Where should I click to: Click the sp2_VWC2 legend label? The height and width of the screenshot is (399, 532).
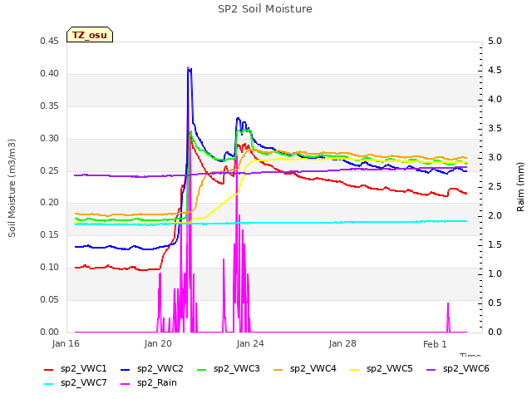tap(160, 368)
